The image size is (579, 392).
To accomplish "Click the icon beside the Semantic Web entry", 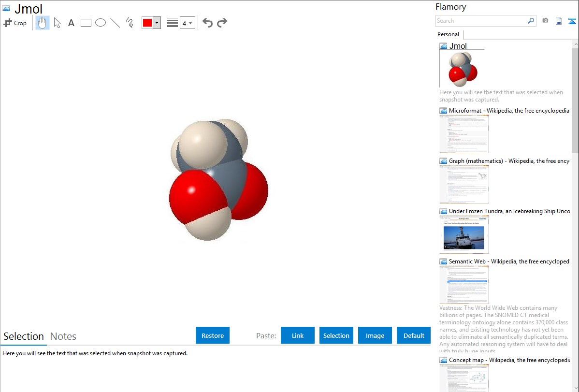I will [x=444, y=261].
